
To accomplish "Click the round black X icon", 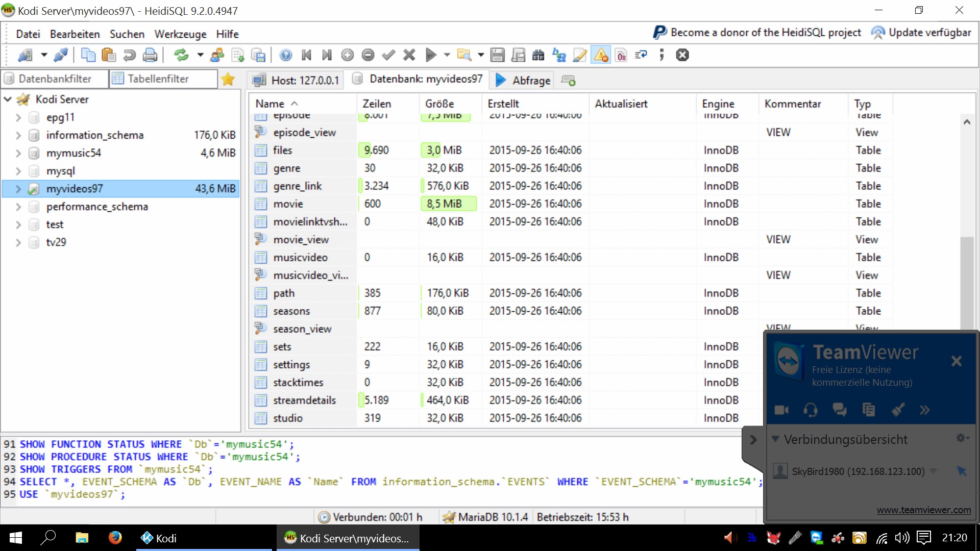I will point(682,55).
